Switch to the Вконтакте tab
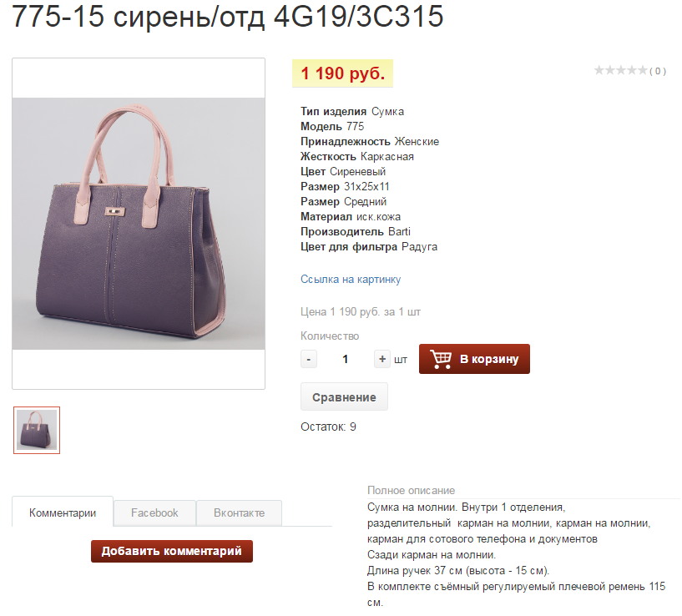This screenshot has height=616, width=682. (239, 512)
